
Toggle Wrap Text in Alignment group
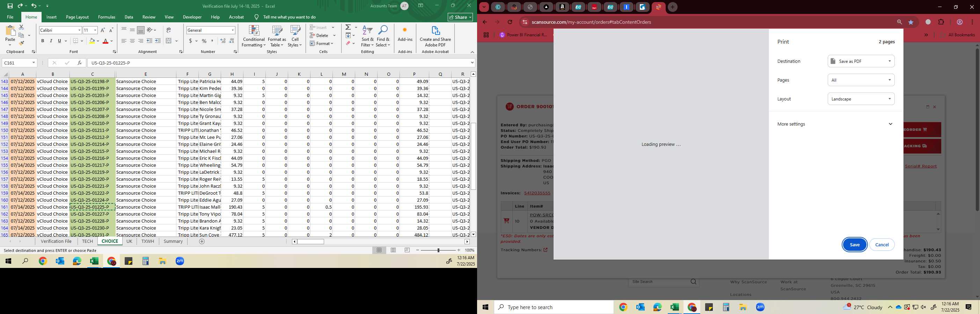[x=169, y=30]
